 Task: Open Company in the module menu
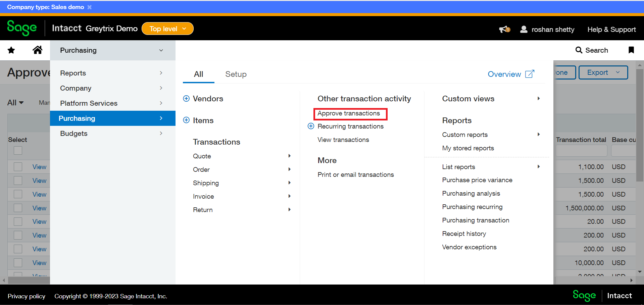pyautogui.click(x=112, y=88)
